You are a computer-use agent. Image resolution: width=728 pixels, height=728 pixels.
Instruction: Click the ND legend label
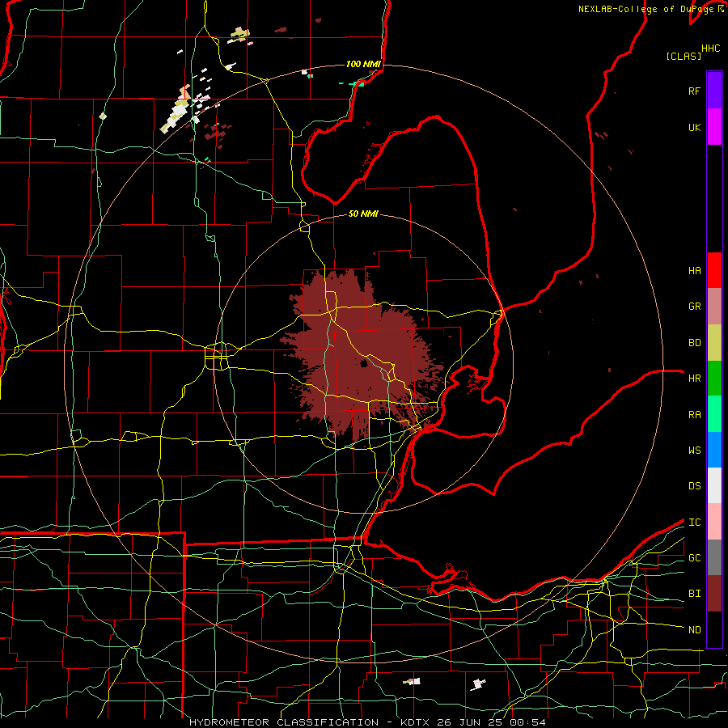694,629
